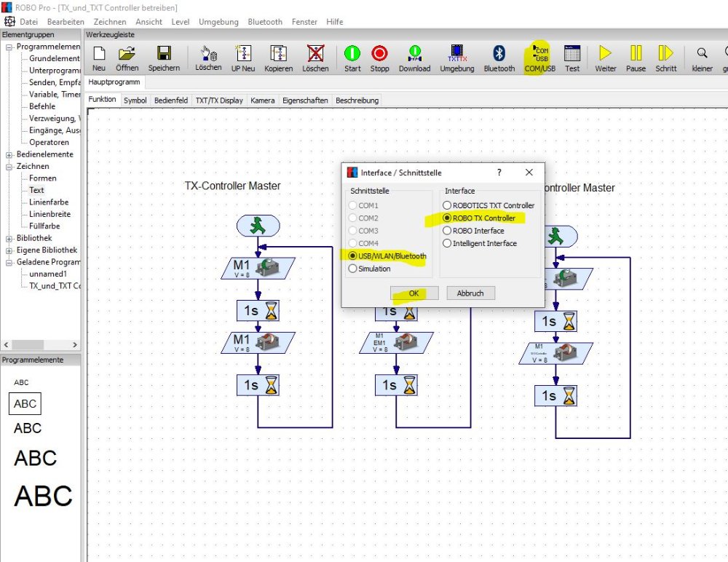Open the Hilfe menu
Screen dimensions: 728x562
tap(334, 22)
